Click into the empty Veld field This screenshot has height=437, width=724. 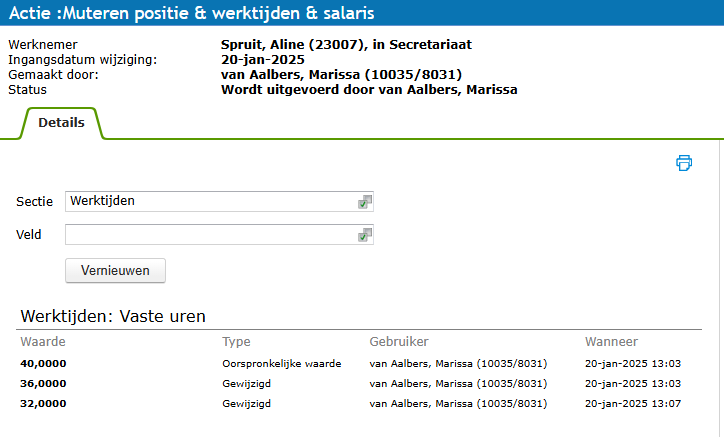click(210, 235)
